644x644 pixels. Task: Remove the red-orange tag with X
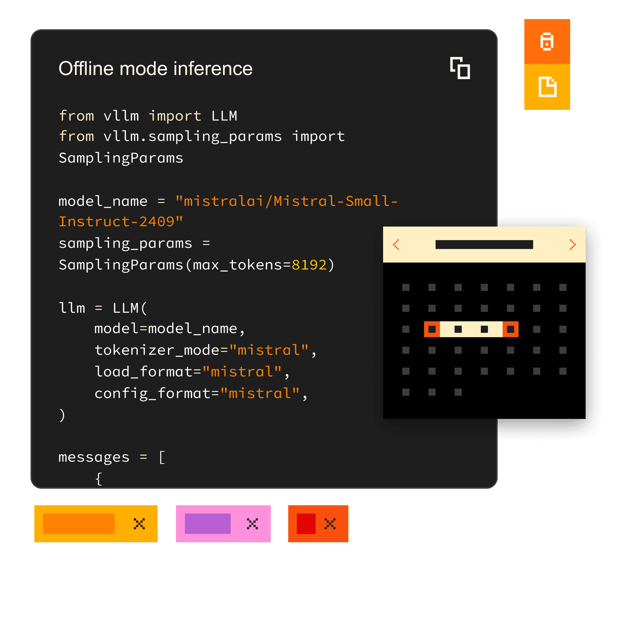330,524
